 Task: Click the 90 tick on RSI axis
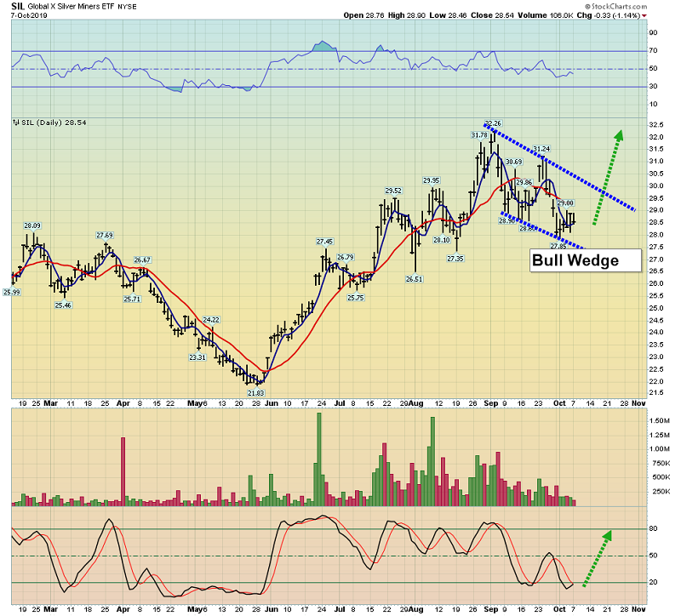[653, 32]
